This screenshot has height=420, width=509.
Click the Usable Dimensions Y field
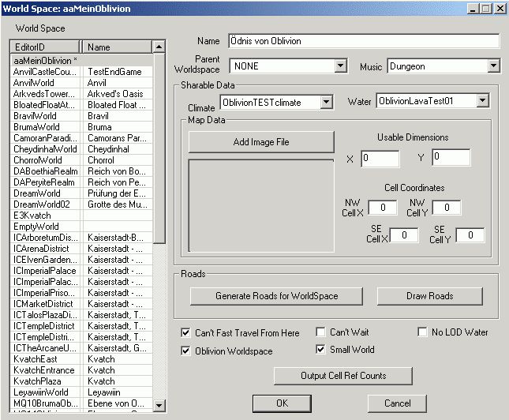[x=451, y=158]
